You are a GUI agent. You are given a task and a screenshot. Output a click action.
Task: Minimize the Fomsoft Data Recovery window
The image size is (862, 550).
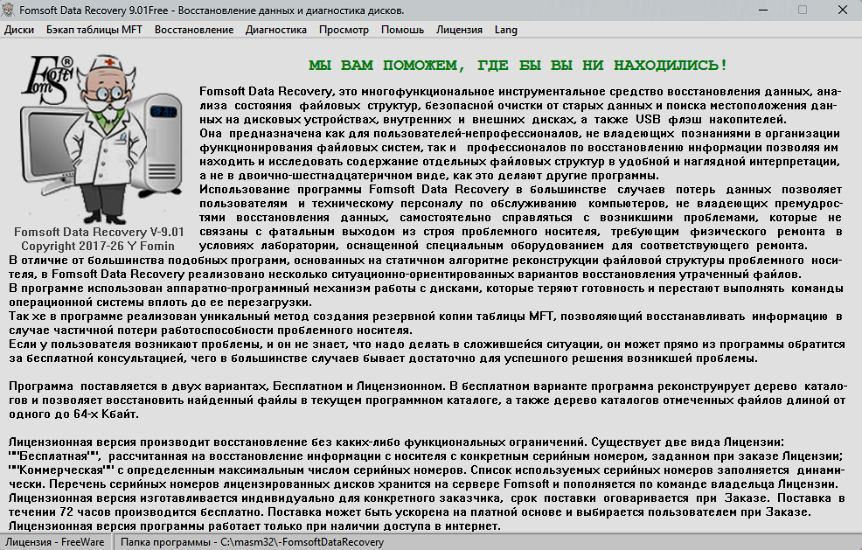click(763, 10)
